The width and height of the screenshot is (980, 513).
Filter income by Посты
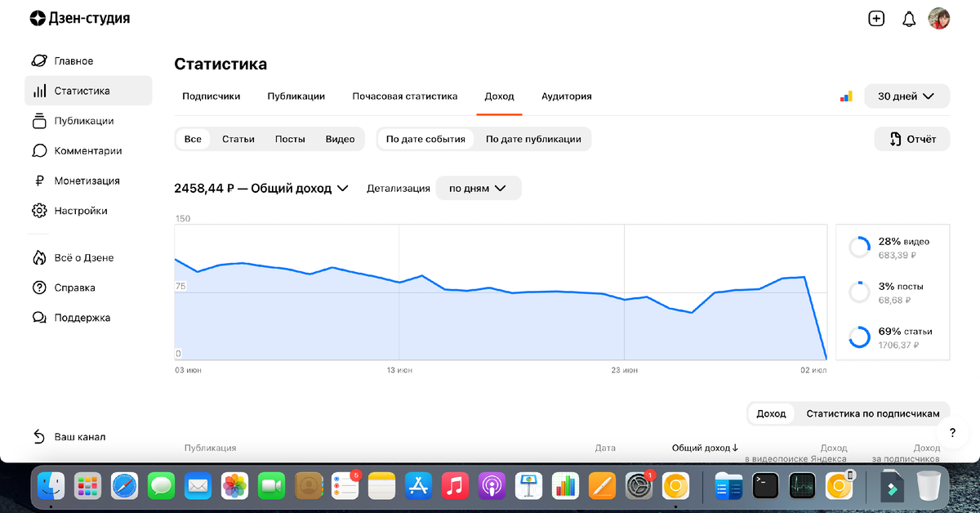coord(290,139)
